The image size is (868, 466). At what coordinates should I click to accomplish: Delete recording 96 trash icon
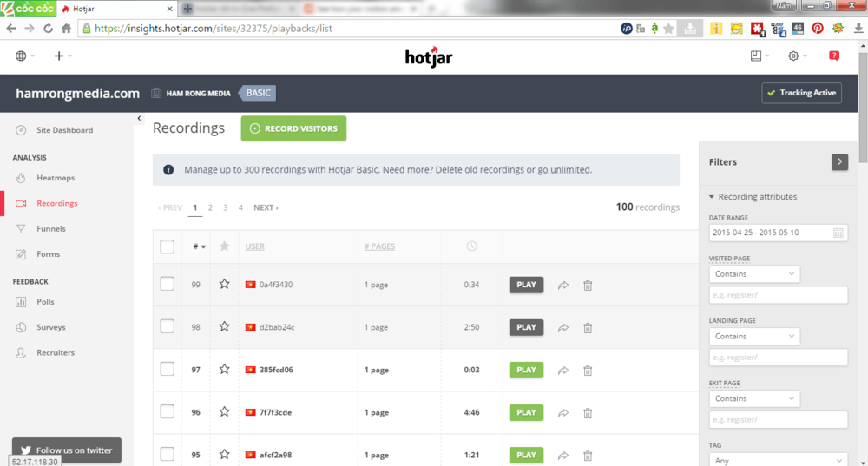pyautogui.click(x=588, y=413)
